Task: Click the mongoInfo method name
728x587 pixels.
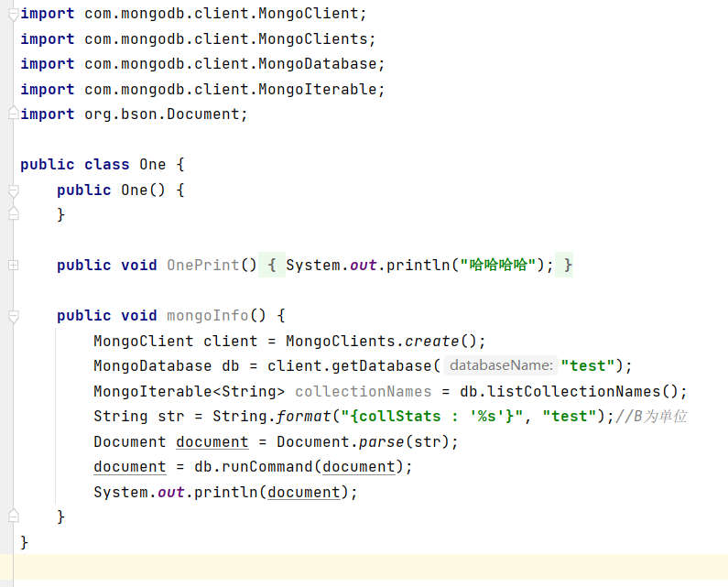Action: tap(207, 316)
